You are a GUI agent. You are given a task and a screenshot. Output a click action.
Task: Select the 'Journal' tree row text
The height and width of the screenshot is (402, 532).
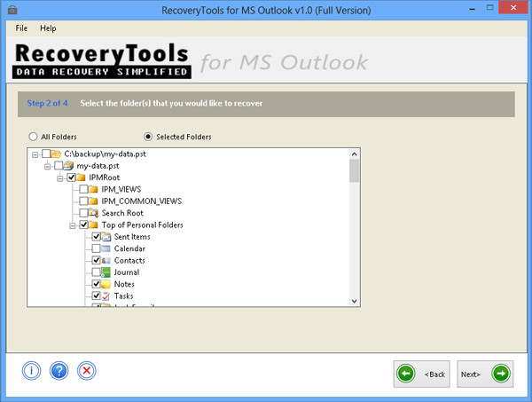click(x=127, y=272)
